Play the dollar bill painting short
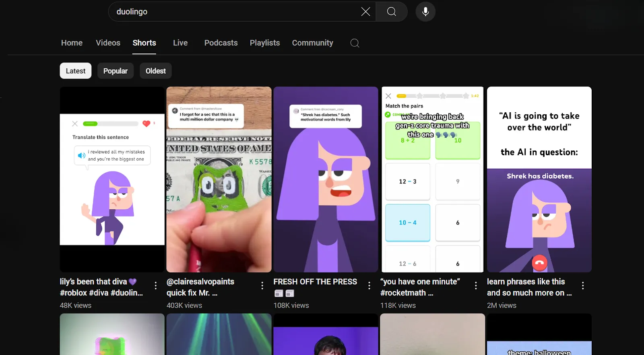 point(219,180)
